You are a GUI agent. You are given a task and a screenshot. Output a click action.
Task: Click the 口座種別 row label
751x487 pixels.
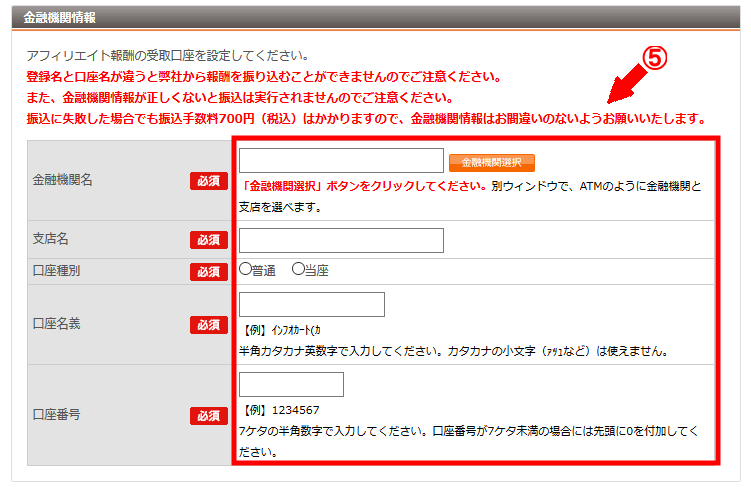(56, 271)
